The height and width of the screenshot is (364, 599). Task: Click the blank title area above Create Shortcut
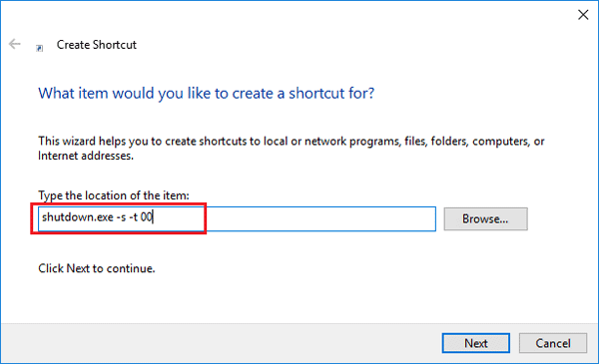287,15
